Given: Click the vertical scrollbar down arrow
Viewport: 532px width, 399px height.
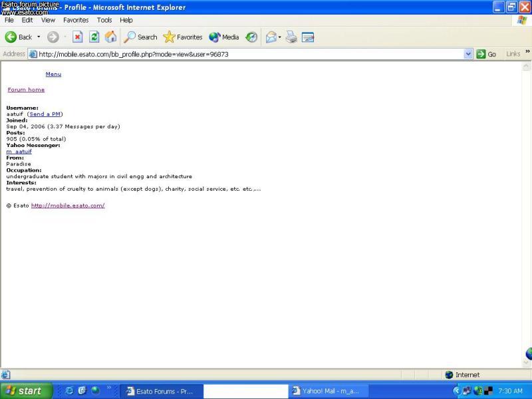Looking at the screenshot, I should click(526, 363).
